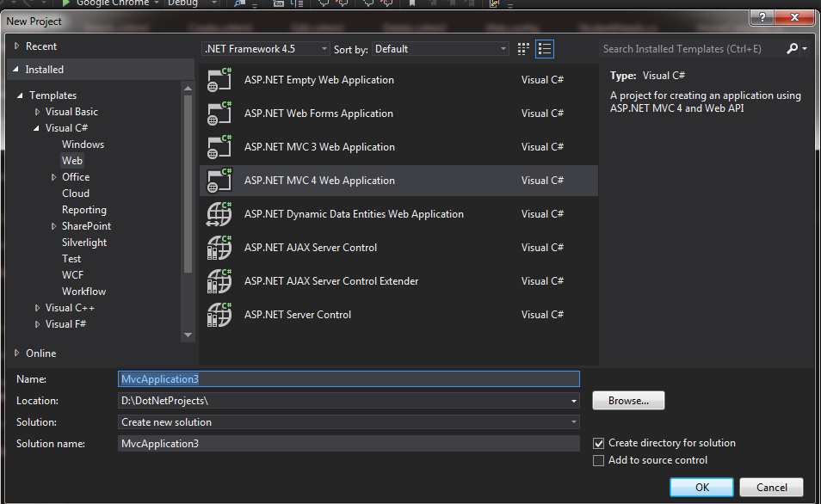Click the ASP.NET Dynamic Data Entities icon
This screenshot has width=821, height=504.
click(218, 213)
